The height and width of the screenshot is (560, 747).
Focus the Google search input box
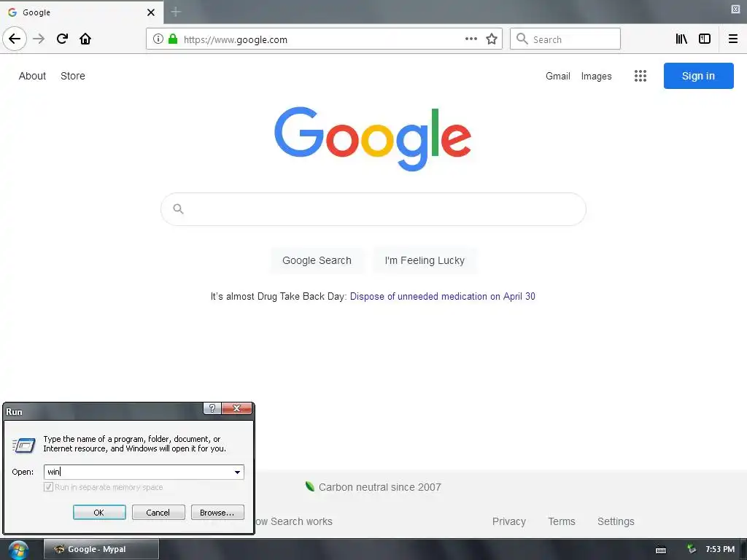[373, 209]
